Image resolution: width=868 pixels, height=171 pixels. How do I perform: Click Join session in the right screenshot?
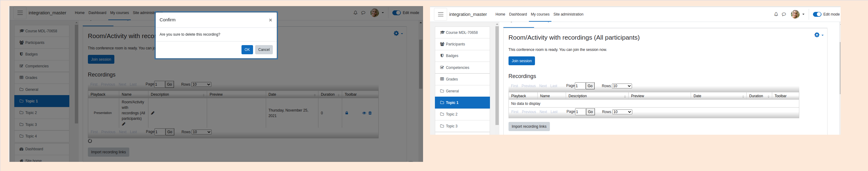click(522, 61)
